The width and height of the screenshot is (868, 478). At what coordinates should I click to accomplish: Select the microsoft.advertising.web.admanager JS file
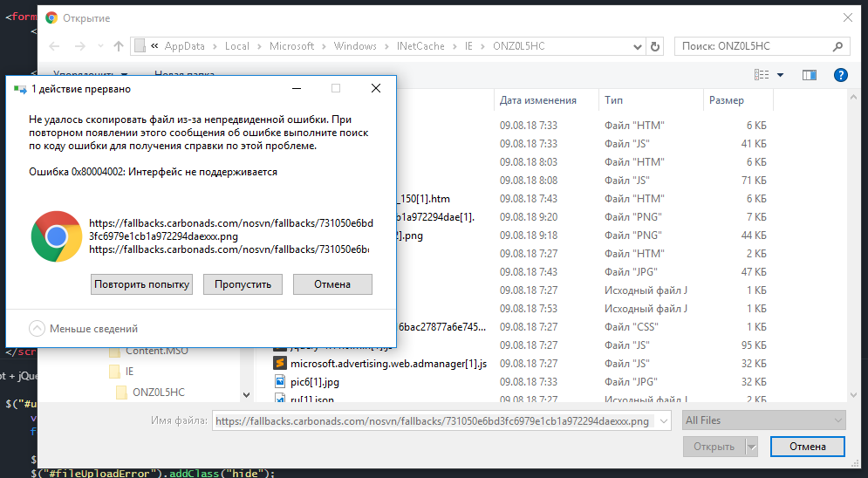coord(388,363)
